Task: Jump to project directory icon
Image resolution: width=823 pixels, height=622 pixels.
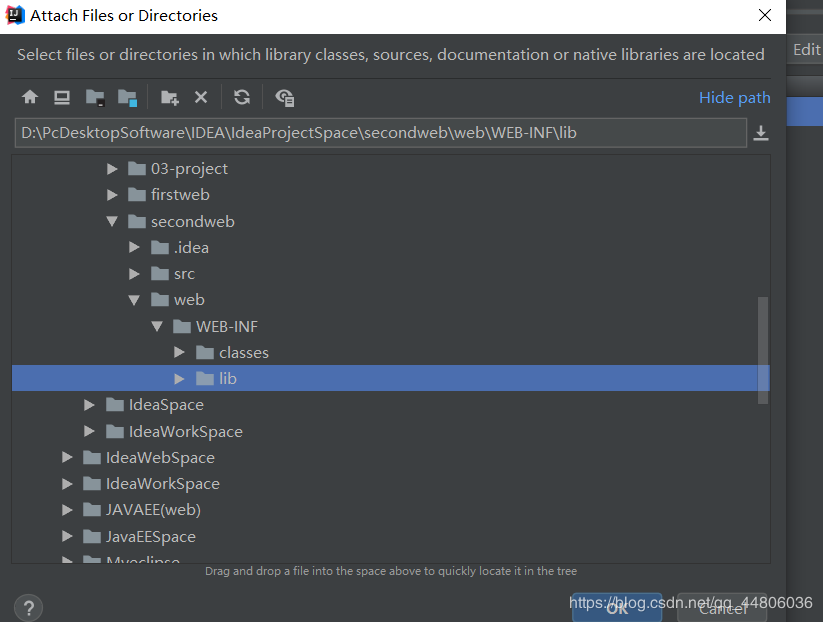Action: [x=95, y=98]
